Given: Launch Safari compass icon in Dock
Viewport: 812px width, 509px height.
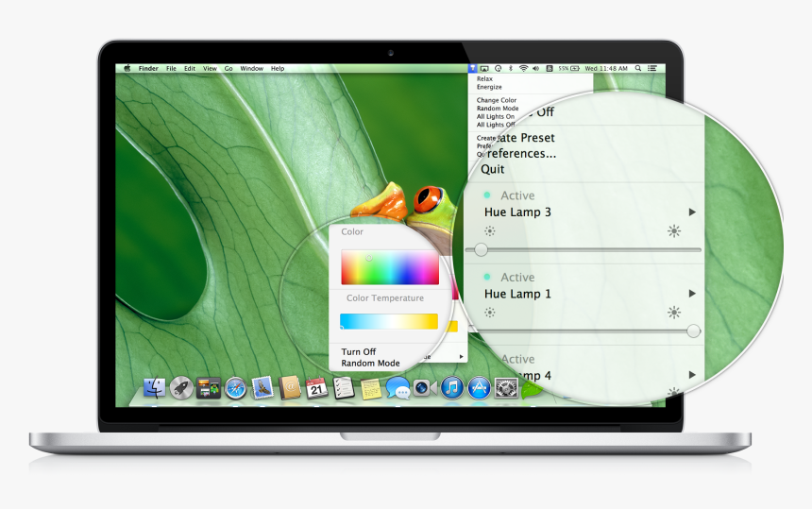Looking at the screenshot, I should [x=236, y=388].
